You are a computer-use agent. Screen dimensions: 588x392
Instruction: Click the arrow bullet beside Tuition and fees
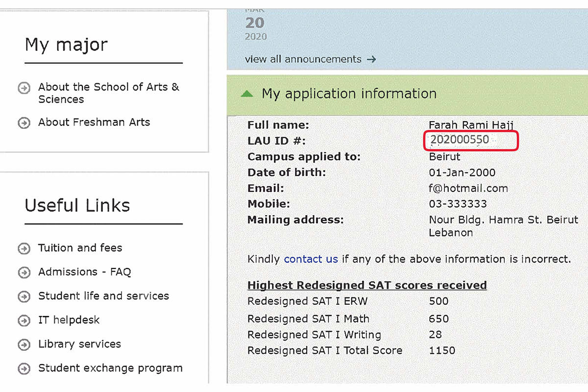click(x=24, y=248)
